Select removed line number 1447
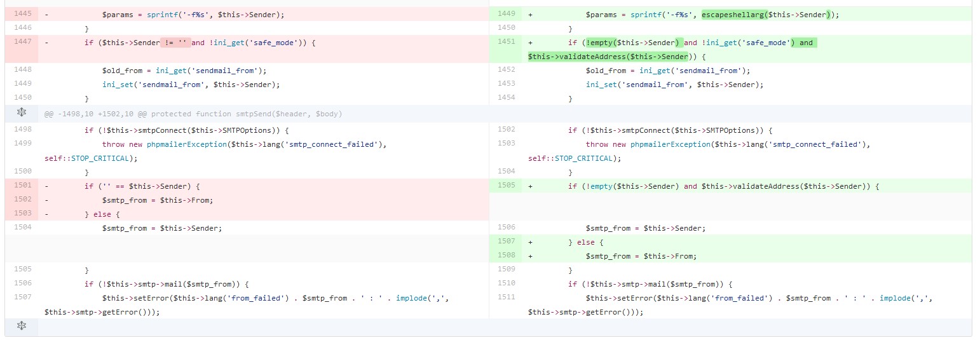This screenshot has height=340, width=980. point(22,42)
